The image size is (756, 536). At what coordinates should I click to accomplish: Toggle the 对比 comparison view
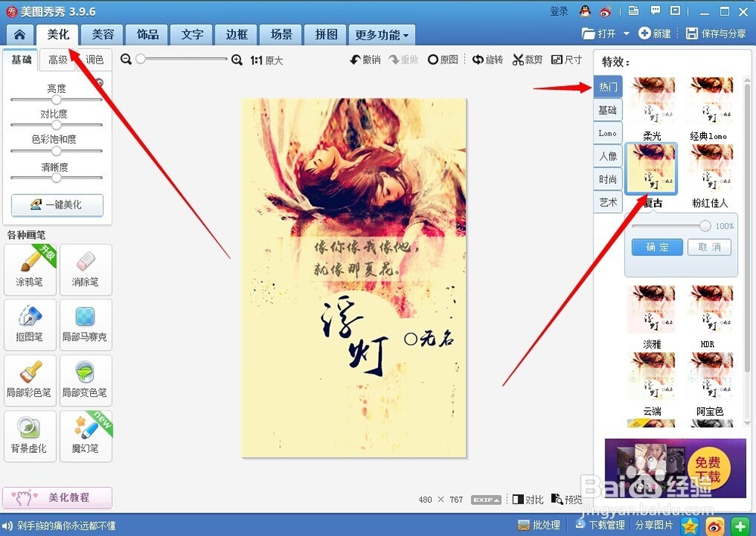click(x=527, y=499)
